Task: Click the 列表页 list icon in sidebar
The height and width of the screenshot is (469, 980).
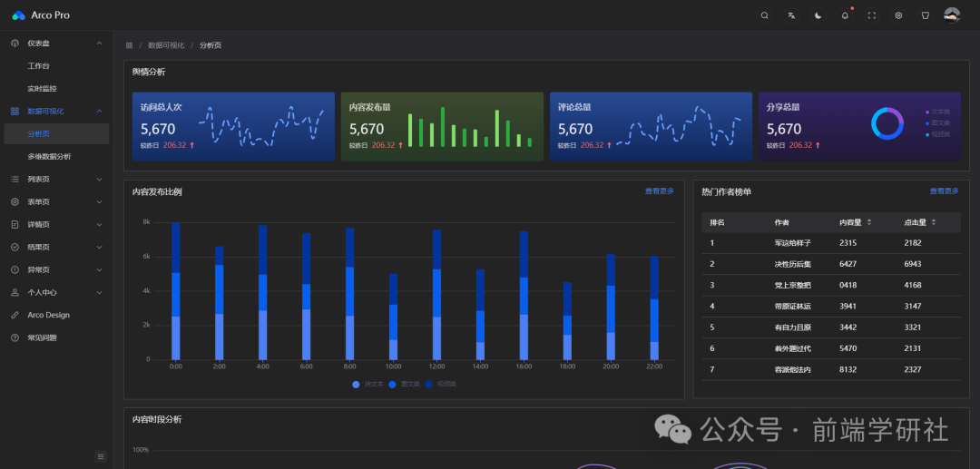Action: [x=15, y=180]
